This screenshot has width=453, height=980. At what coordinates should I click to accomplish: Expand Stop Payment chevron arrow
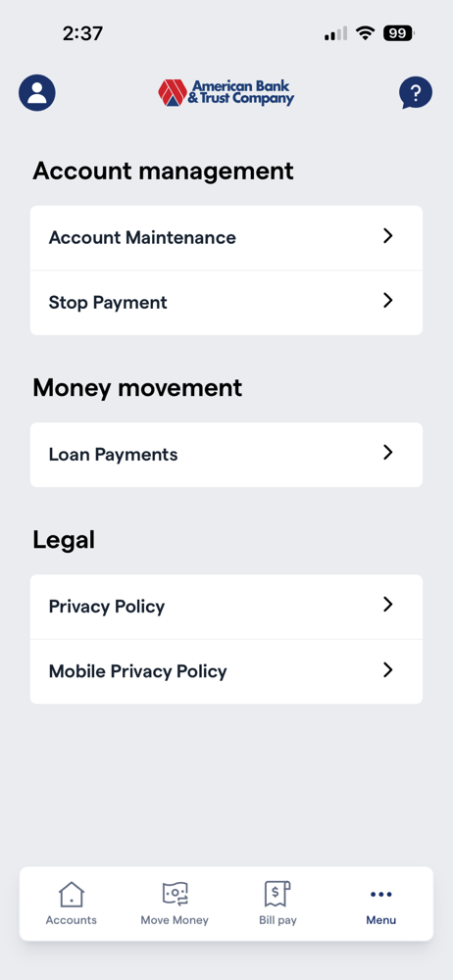[x=388, y=301]
